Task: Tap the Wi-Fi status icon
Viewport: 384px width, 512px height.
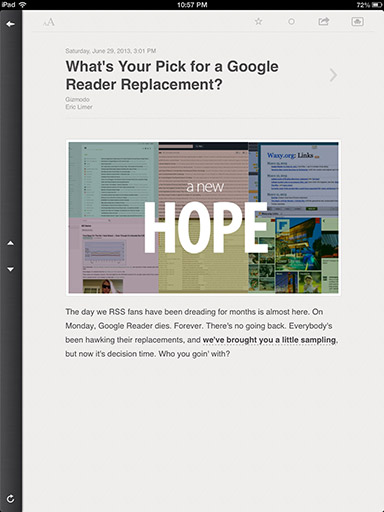Action: pos(23,5)
